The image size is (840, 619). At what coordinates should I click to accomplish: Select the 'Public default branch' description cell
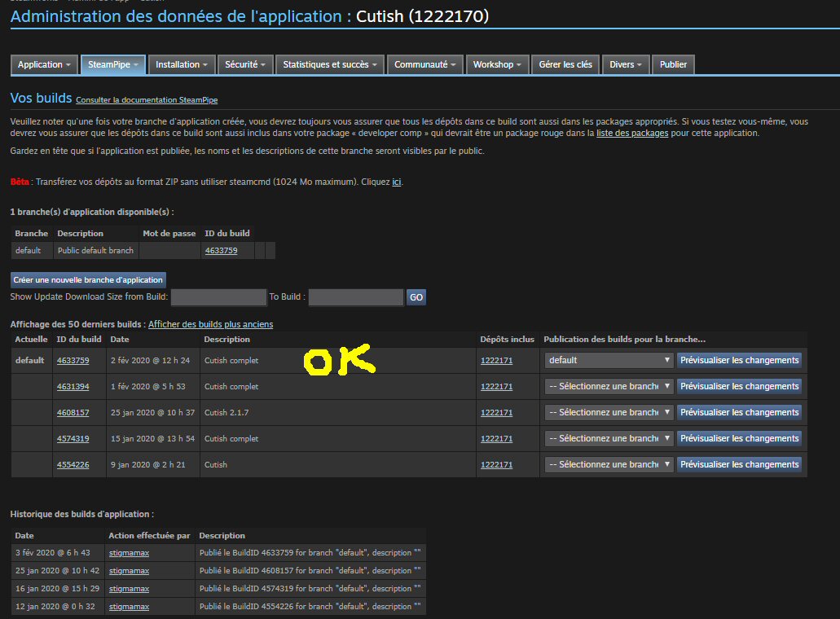click(x=95, y=251)
